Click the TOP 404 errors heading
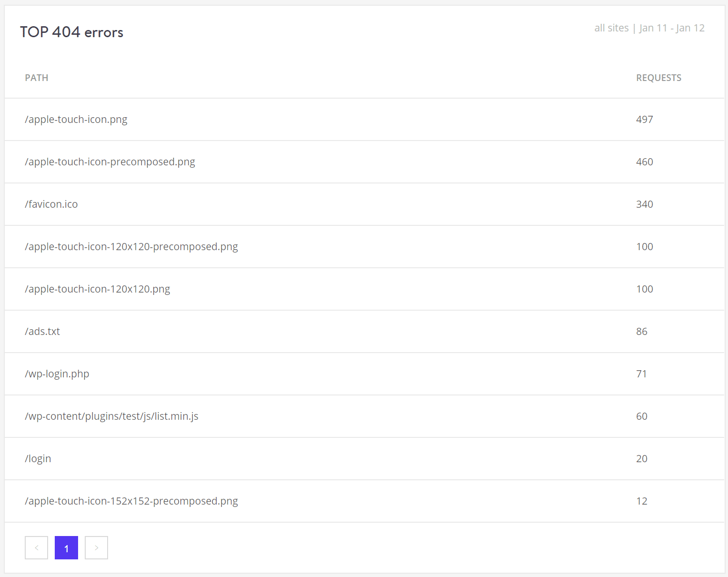The height and width of the screenshot is (577, 728). pyautogui.click(x=71, y=32)
